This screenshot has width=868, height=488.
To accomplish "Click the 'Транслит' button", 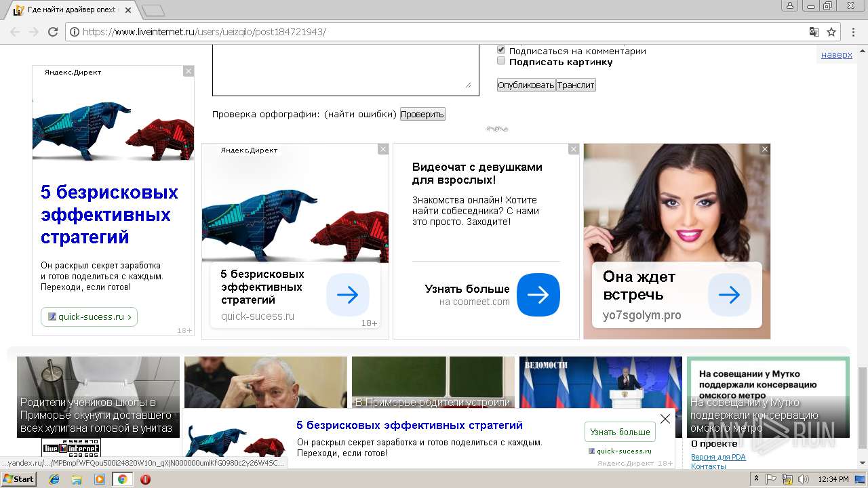I will [576, 85].
